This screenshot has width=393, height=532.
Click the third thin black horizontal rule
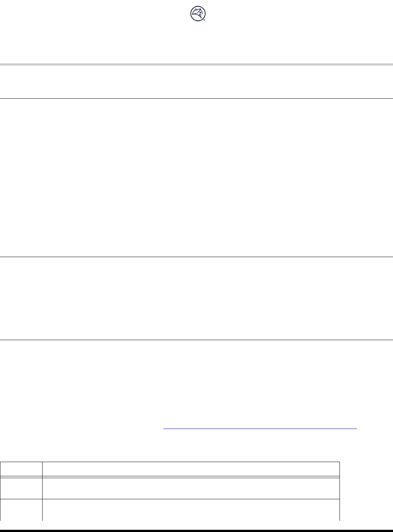coord(196,340)
